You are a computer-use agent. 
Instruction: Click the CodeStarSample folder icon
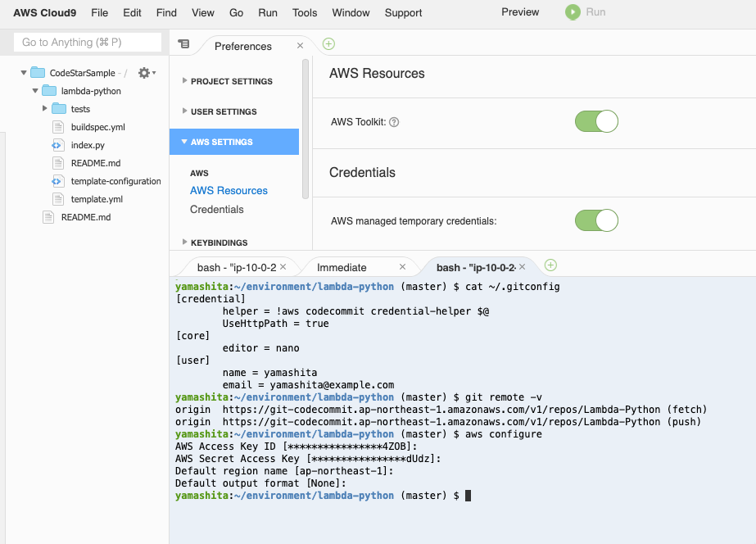coord(38,73)
